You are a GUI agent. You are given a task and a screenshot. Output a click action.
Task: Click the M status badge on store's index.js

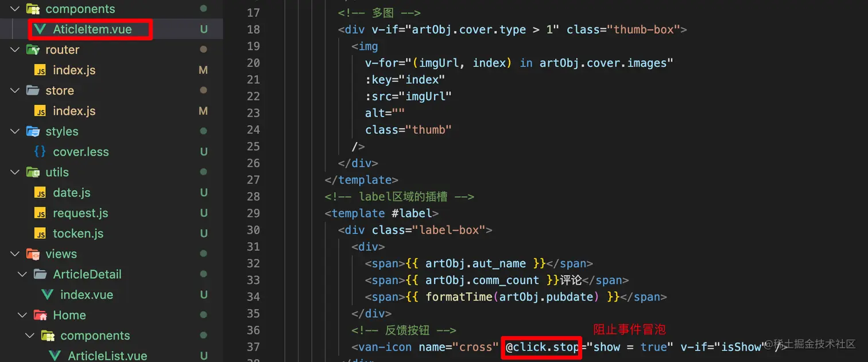(203, 111)
